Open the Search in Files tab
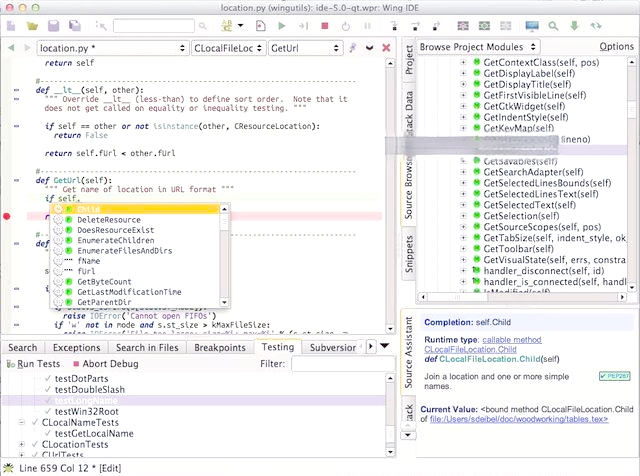640x476 pixels. [147, 348]
